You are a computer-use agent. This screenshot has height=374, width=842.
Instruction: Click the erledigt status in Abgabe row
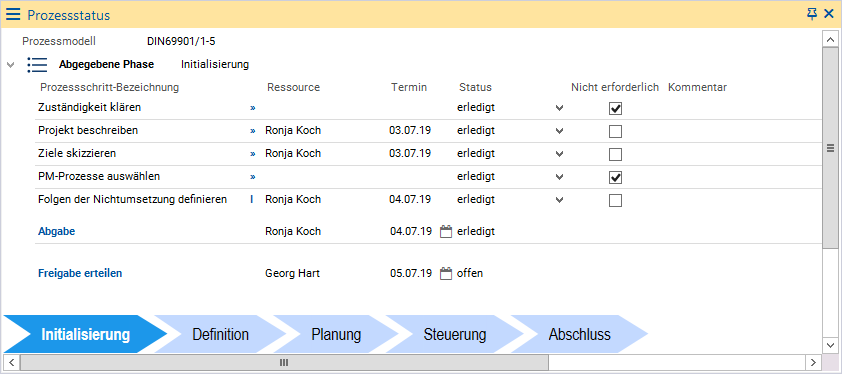476,232
